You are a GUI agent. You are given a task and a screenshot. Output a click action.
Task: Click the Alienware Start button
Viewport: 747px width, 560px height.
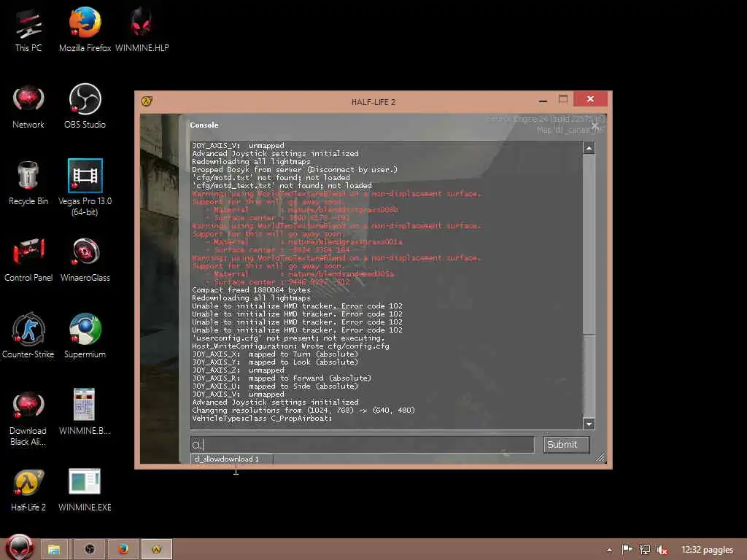[19, 548]
